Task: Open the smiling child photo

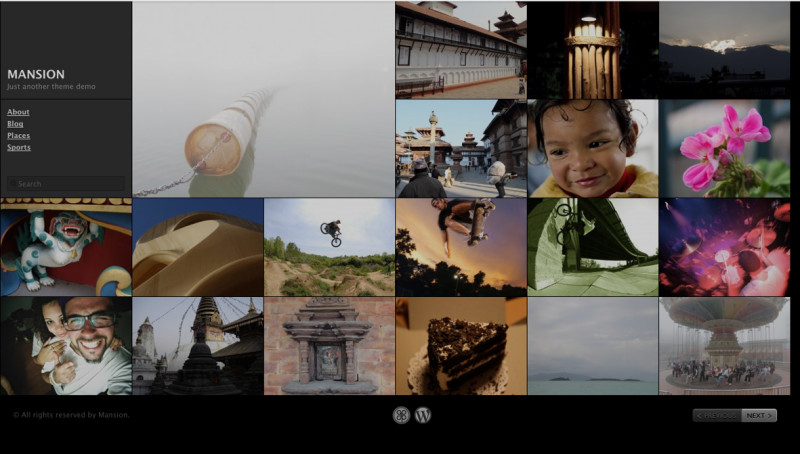Action: coord(592,148)
